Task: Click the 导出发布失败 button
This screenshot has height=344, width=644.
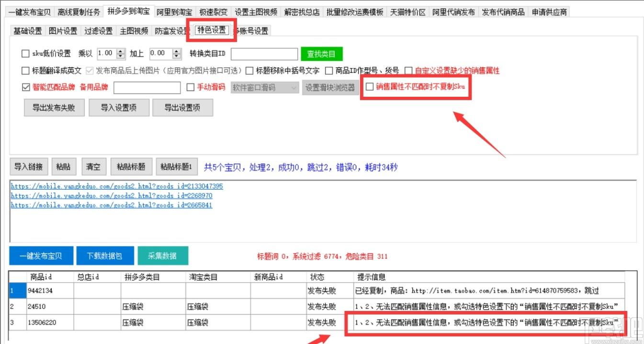Action: coord(54,108)
